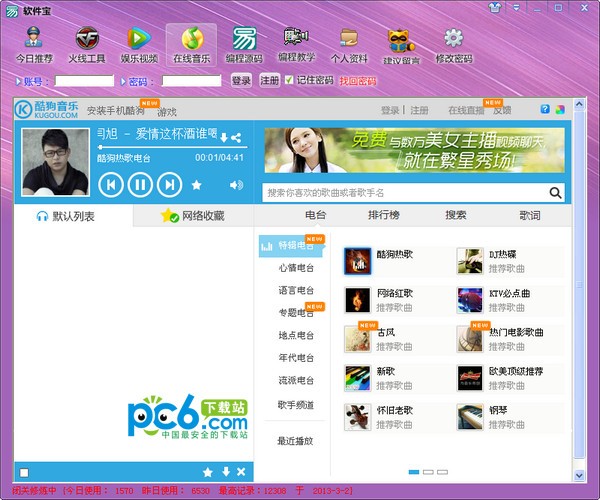
Task: Open 歌手频道 category
Action: point(296,404)
